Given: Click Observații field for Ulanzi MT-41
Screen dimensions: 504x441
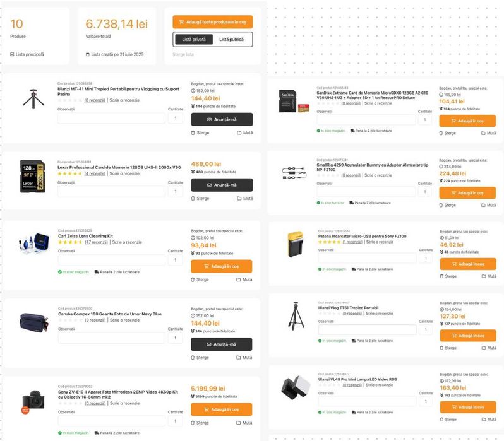Looking at the screenshot, I should [111, 119].
